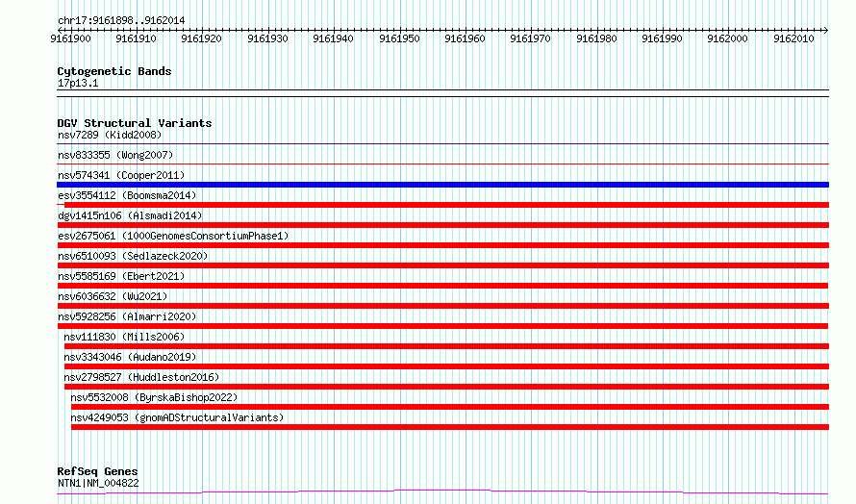Click ruler position 9162010
Viewport: 856px width, 504px height.
click(793, 38)
